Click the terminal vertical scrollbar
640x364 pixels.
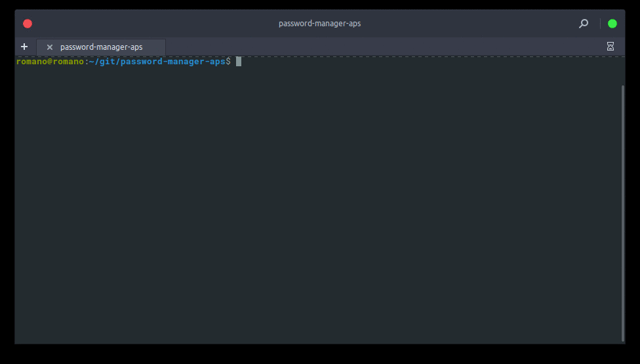pyautogui.click(x=623, y=213)
